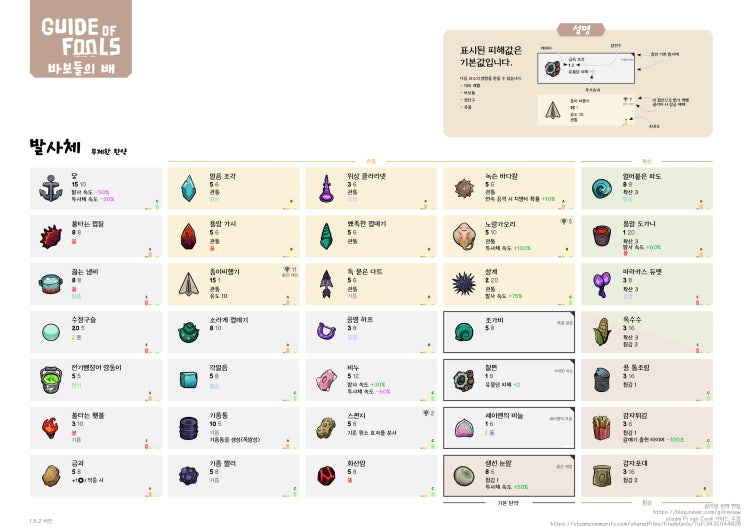Screen dimensions: 743x527
Task: Click the pink soap icon (비누)
Action: point(326,381)
